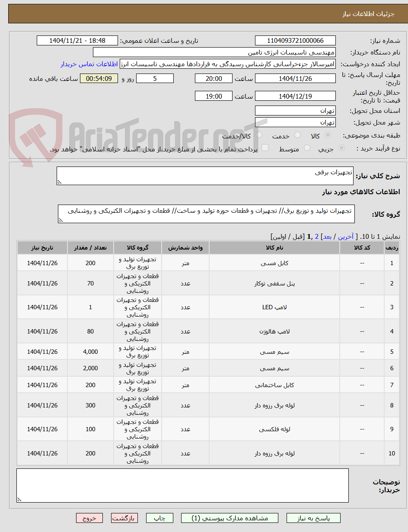Click مشاهده مدارک پیوستی (1) button
Image resolution: width=408 pixels, height=532 pixels.
pos(230,518)
